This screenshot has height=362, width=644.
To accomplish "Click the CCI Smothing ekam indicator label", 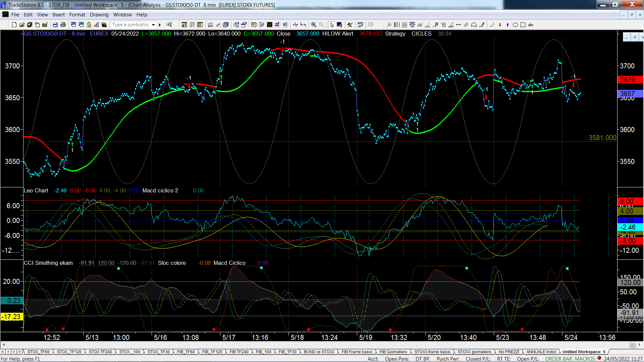I will coord(48,263).
